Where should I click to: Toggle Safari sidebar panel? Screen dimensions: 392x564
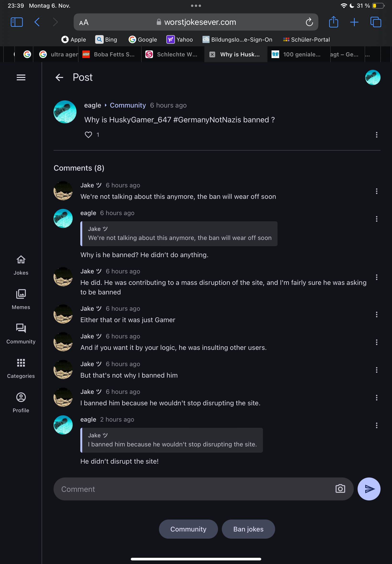point(17,22)
